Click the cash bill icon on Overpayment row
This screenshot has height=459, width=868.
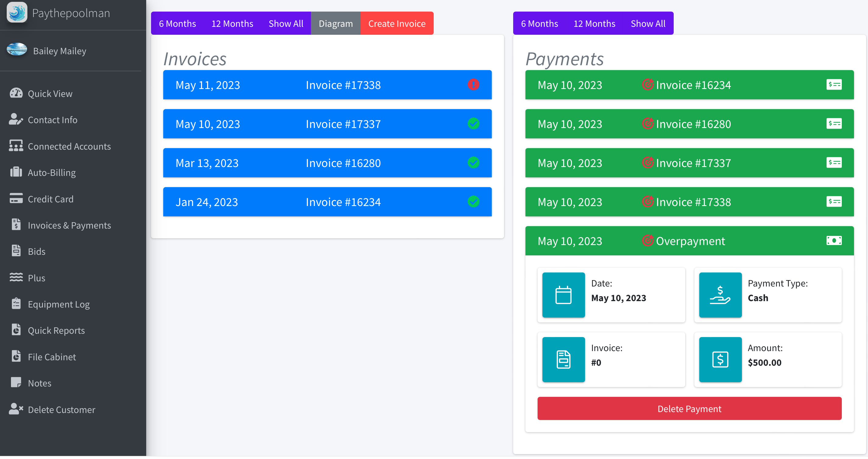pos(834,241)
